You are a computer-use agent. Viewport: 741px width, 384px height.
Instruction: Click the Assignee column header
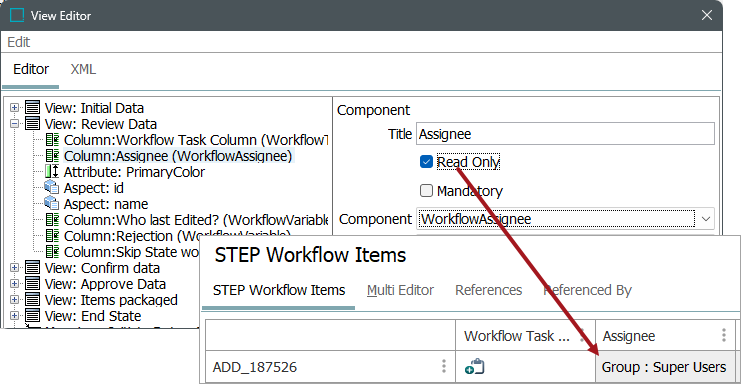coord(665,336)
